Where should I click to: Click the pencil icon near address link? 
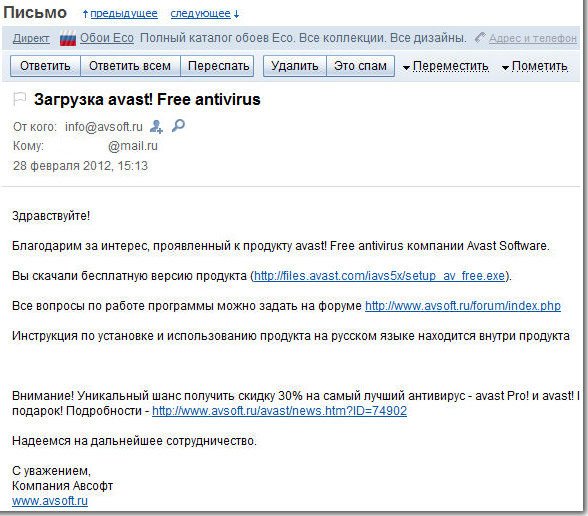(479, 37)
